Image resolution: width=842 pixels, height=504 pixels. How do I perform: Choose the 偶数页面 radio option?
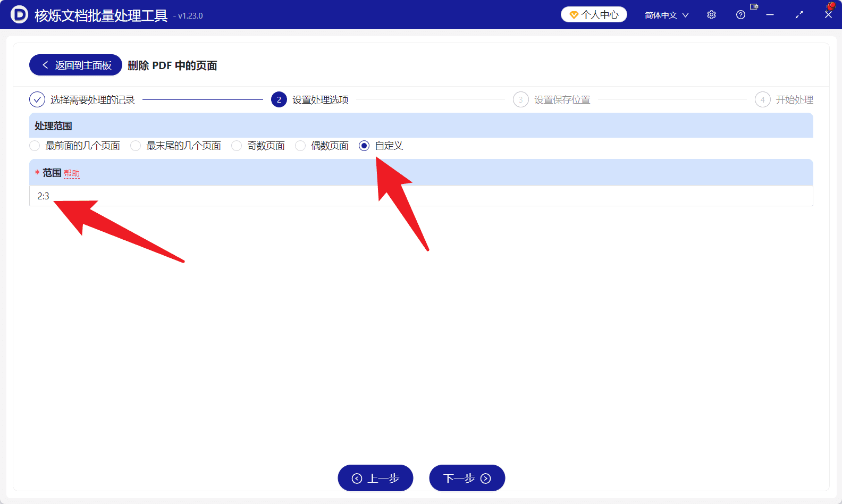tap(322, 146)
